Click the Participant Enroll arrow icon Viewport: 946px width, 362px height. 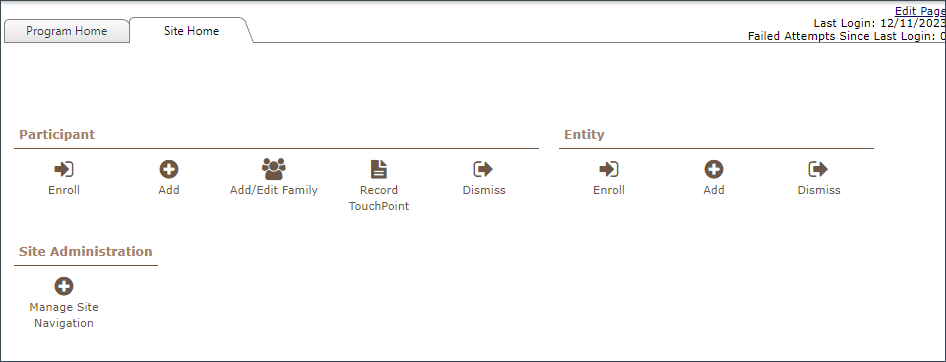tap(64, 169)
